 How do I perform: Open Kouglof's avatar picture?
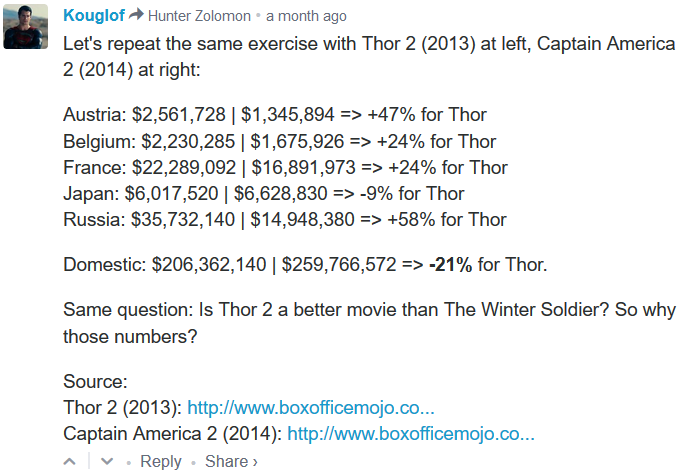tap(26, 26)
